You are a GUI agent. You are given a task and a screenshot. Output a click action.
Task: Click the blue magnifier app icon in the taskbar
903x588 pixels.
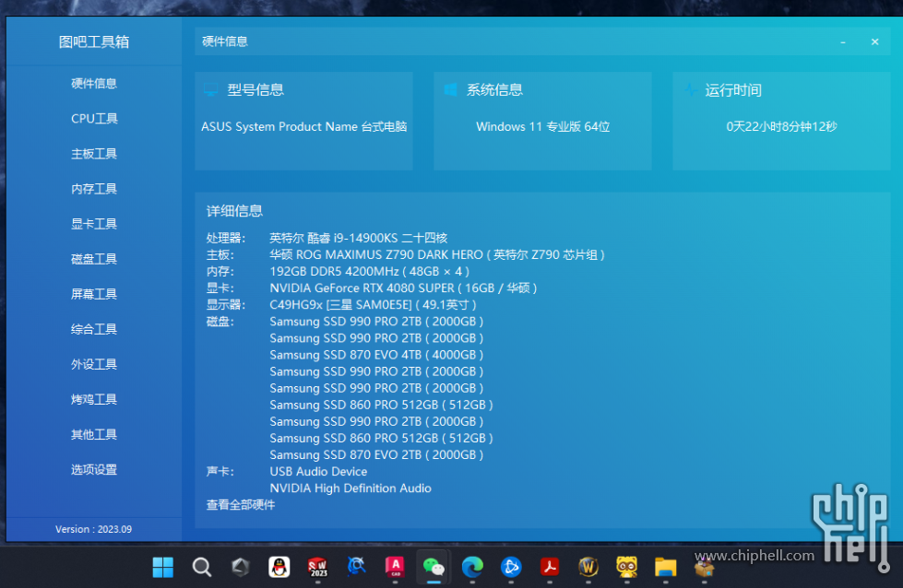356,568
